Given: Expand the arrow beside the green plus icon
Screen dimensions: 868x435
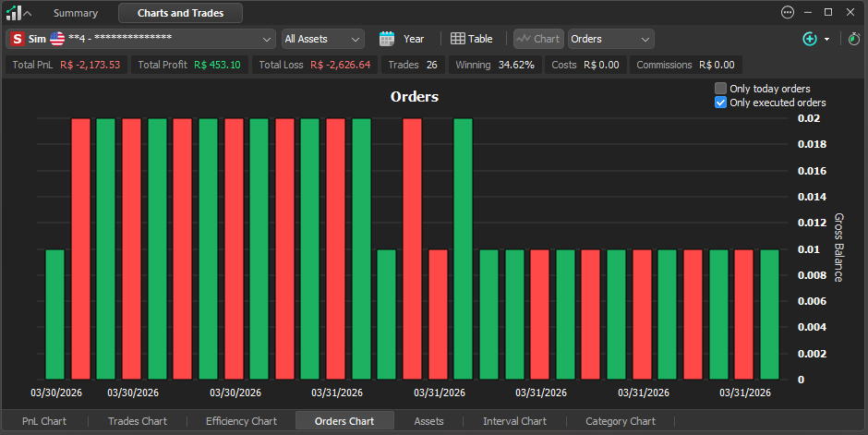Looking at the screenshot, I should point(827,40).
